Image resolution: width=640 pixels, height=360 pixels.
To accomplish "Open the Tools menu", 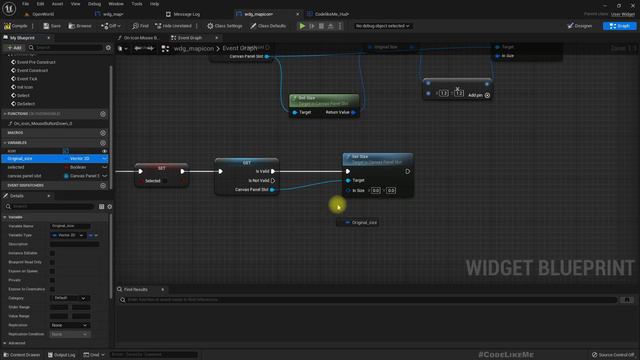I will tap(137, 4).
